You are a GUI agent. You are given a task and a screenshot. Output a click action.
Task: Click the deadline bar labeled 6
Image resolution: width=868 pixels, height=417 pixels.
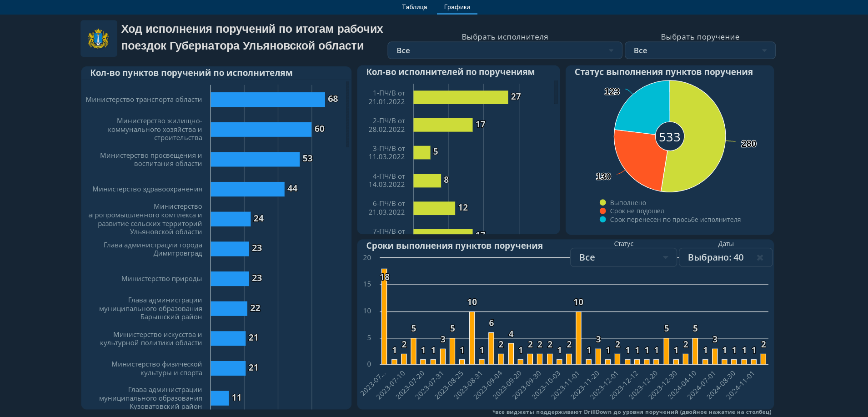tap(491, 348)
